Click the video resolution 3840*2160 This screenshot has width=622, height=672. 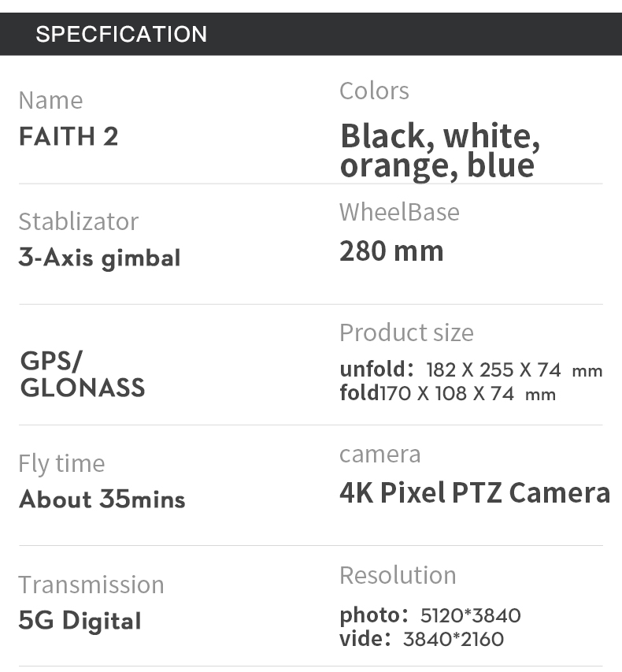click(x=453, y=639)
